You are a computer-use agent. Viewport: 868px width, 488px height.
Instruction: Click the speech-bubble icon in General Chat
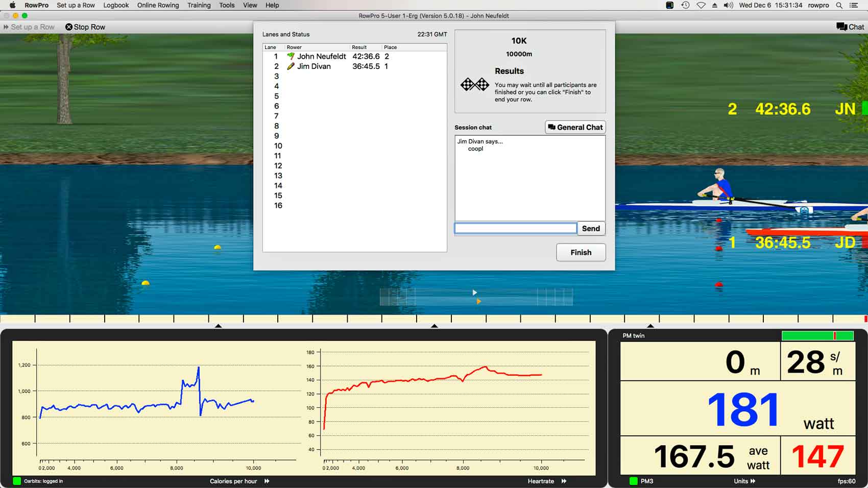pyautogui.click(x=551, y=127)
